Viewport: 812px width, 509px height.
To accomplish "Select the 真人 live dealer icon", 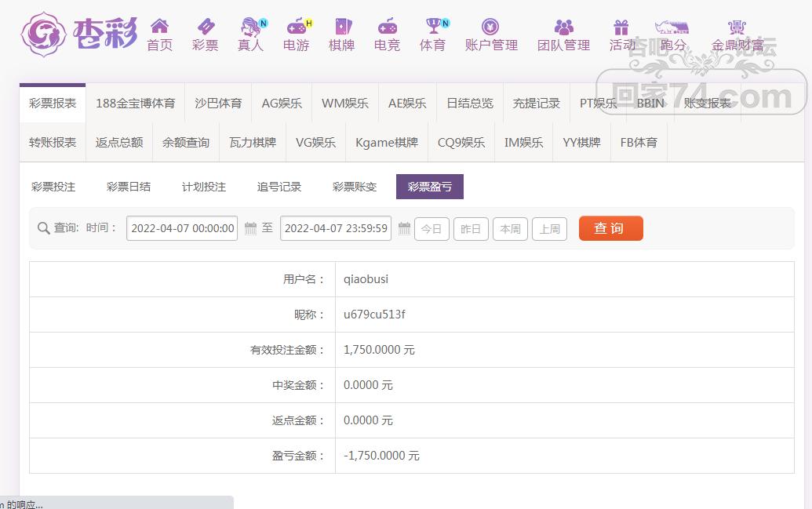I will 251,27.
